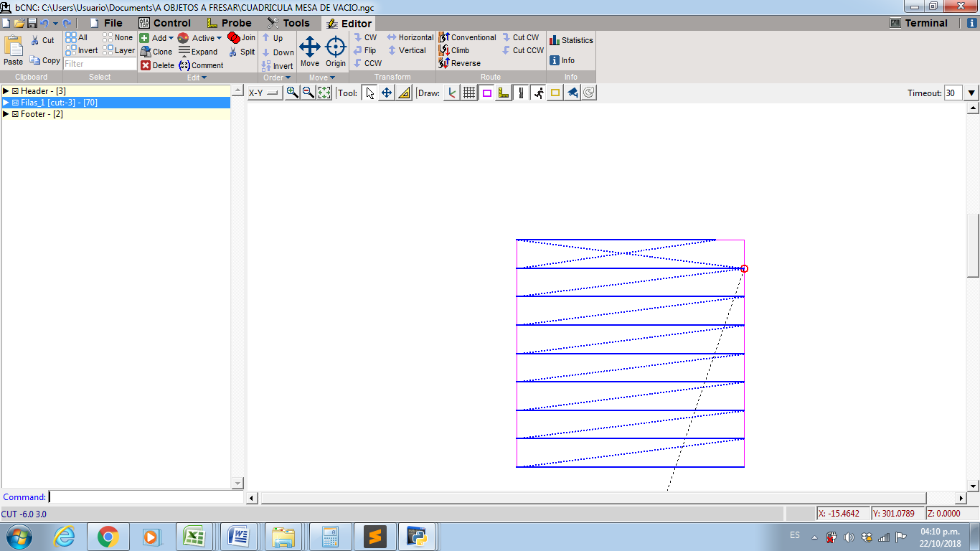The height and width of the screenshot is (551, 980).
Task: Toggle drawing of axes
Action: 451,93
